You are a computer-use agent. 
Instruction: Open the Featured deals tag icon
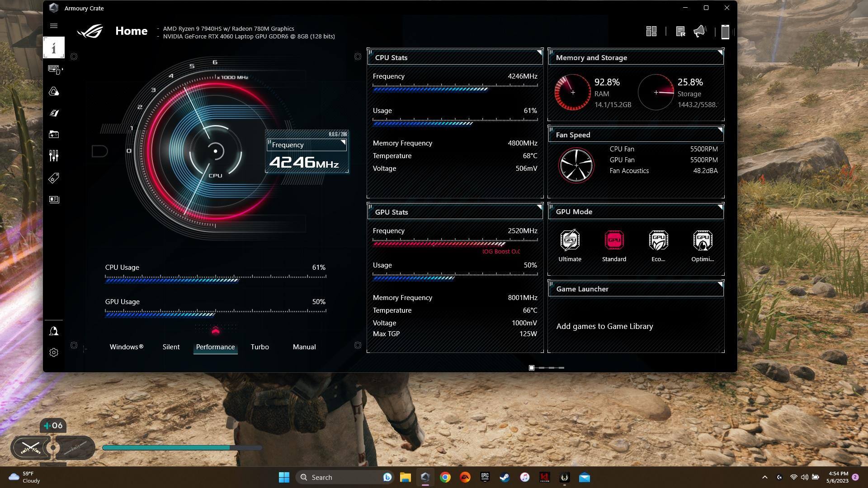click(54, 178)
